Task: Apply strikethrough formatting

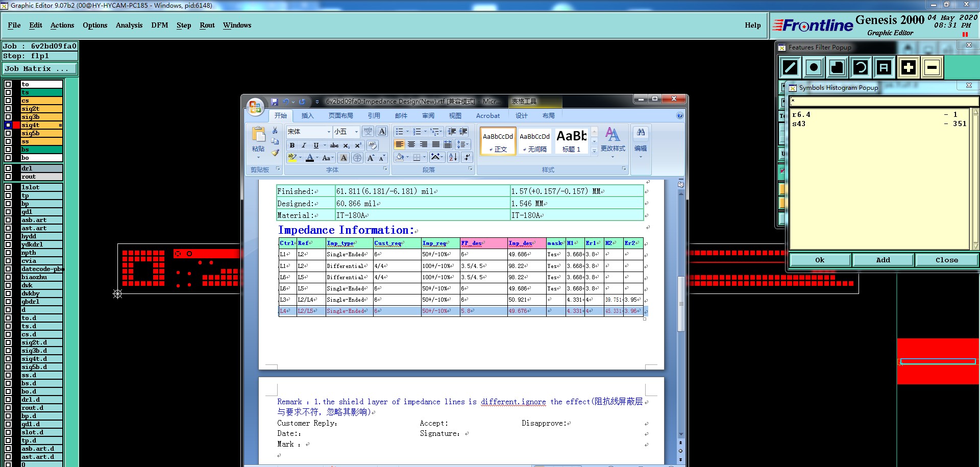Action: pos(334,145)
